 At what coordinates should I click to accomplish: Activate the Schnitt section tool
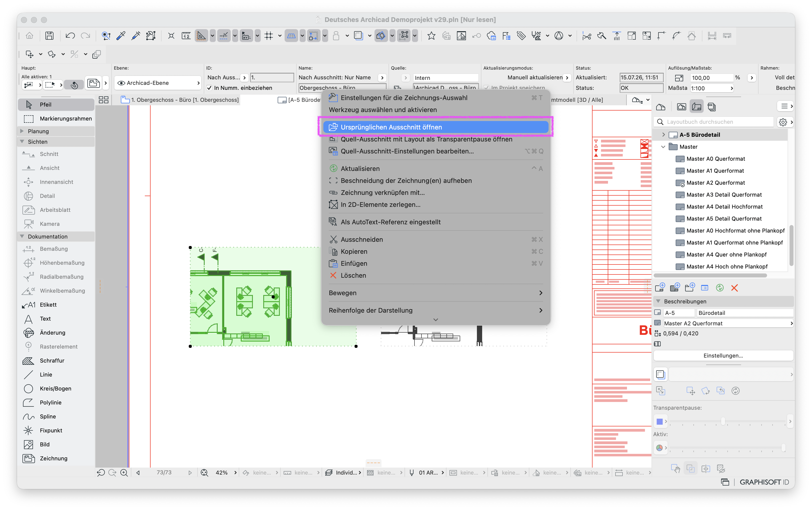[x=56, y=154]
